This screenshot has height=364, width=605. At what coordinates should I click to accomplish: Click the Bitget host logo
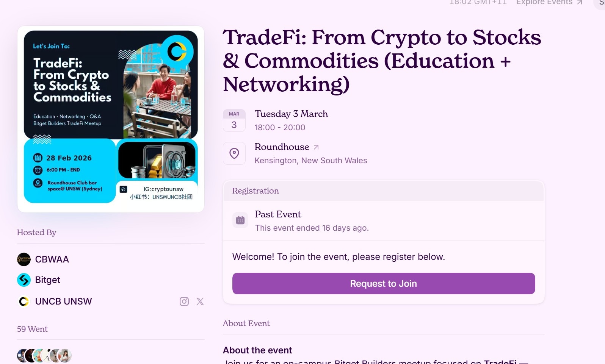click(x=24, y=280)
